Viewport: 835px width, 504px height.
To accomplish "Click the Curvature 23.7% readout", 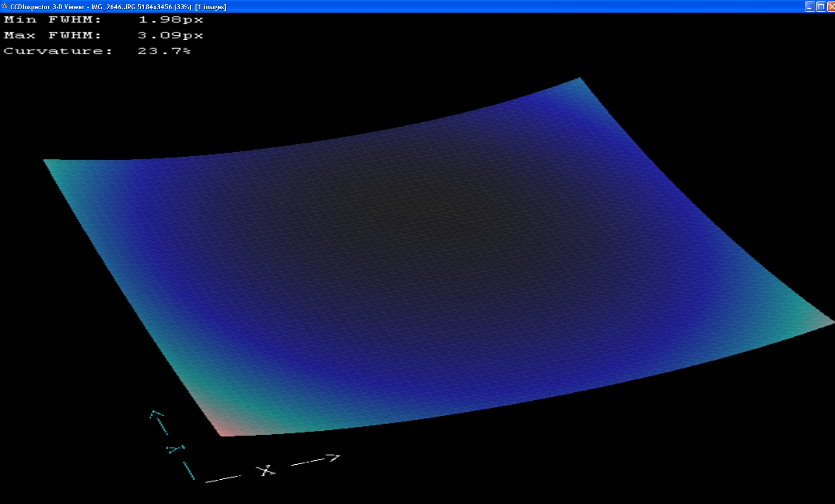I will (97, 51).
